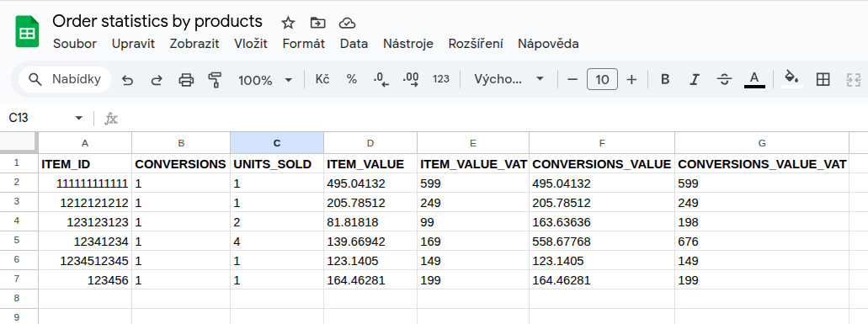Select column A header
Image resolution: width=868 pixels, height=324 pixels.
point(85,143)
